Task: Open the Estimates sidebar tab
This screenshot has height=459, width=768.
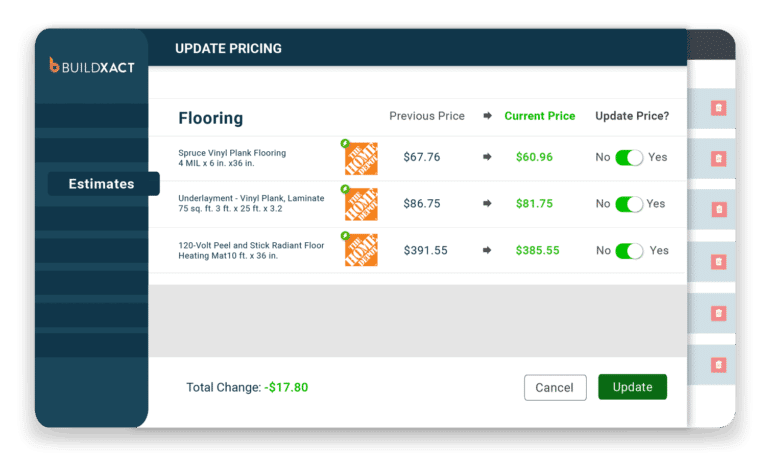Action: (101, 184)
